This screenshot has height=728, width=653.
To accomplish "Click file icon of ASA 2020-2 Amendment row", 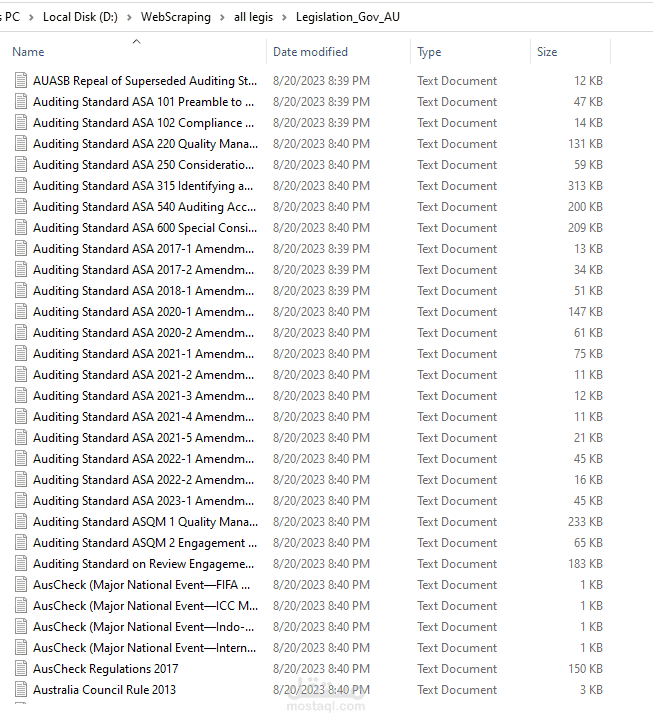I will pyautogui.click(x=21, y=333).
